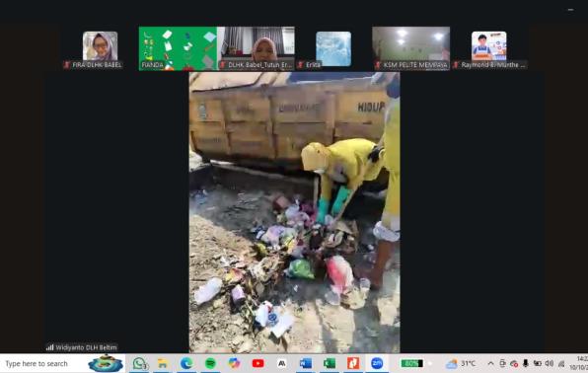This screenshot has height=373, width=588.
Task: Open File Explorer from the taskbar
Action: pyautogui.click(x=163, y=363)
